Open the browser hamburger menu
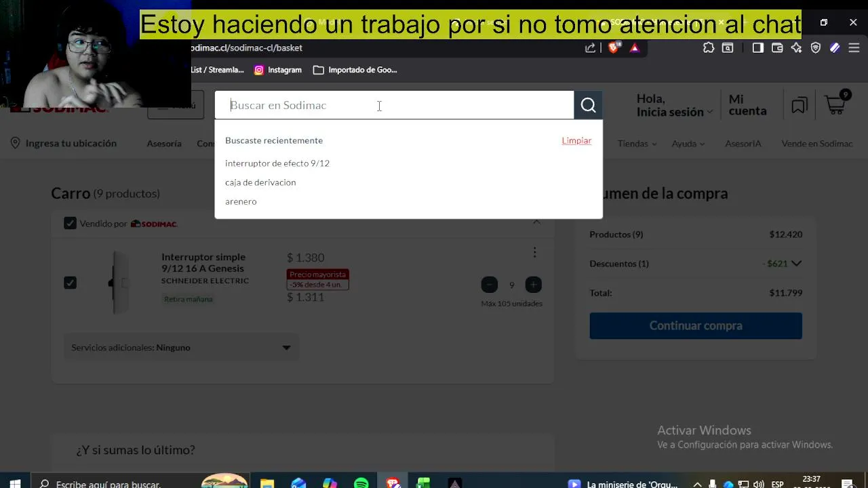This screenshot has height=488, width=868. pos(854,47)
